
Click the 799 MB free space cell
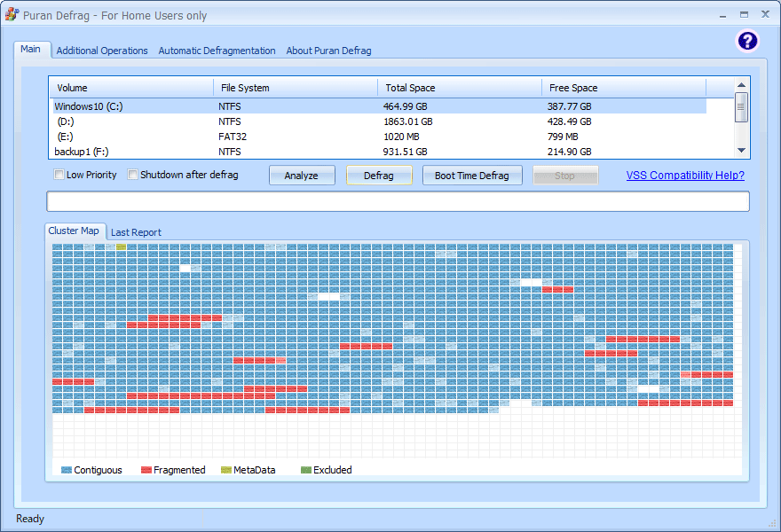click(563, 137)
